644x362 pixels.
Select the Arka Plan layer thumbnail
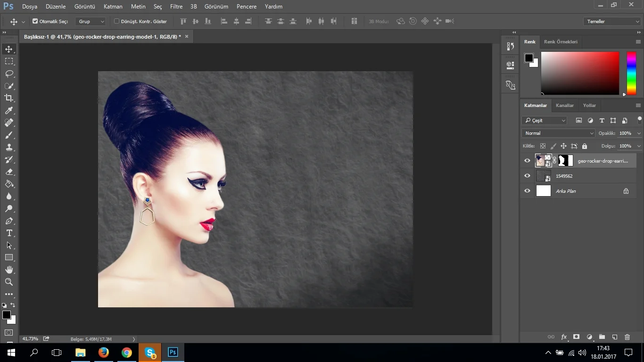click(544, 191)
